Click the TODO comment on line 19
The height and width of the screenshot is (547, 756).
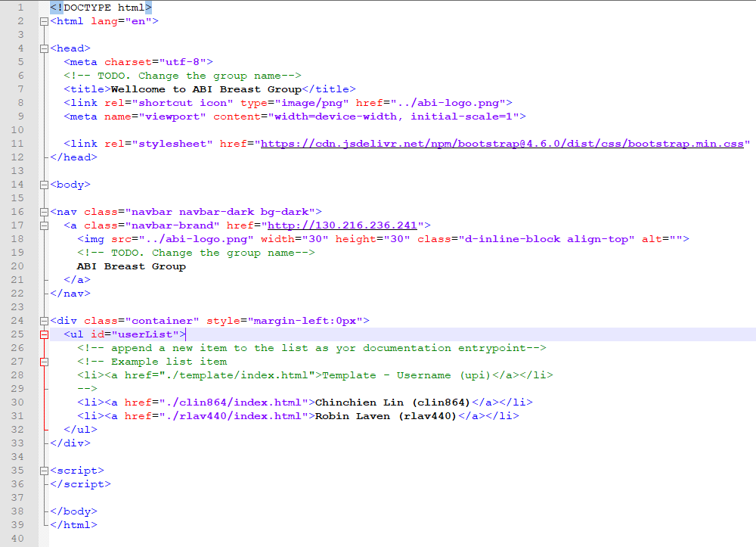[x=197, y=253]
